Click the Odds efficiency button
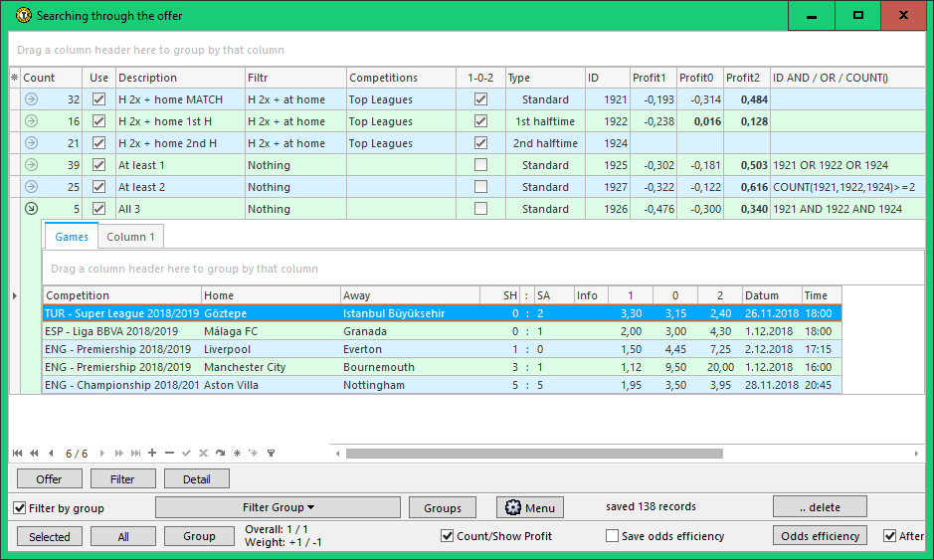 coord(820,536)
